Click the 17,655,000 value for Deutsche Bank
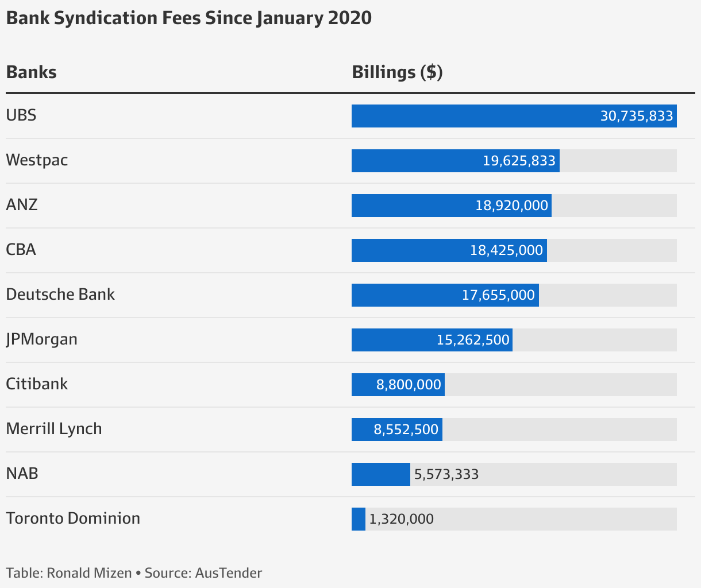This screenshot has width=701, height=588. point(499,295)
